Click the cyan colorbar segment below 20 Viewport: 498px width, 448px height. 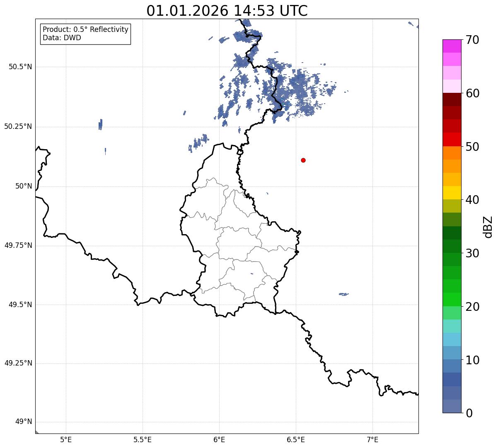tap(452, 326)
